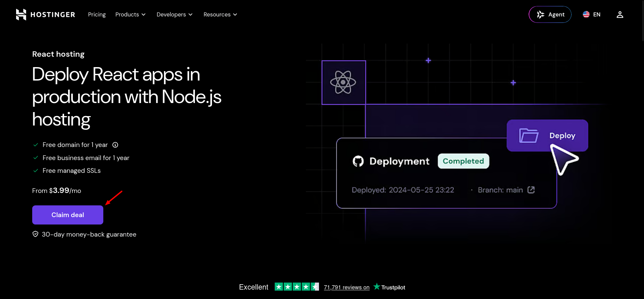Click the Trustpilot logo

pyautogui.click(x=389, y=287)
